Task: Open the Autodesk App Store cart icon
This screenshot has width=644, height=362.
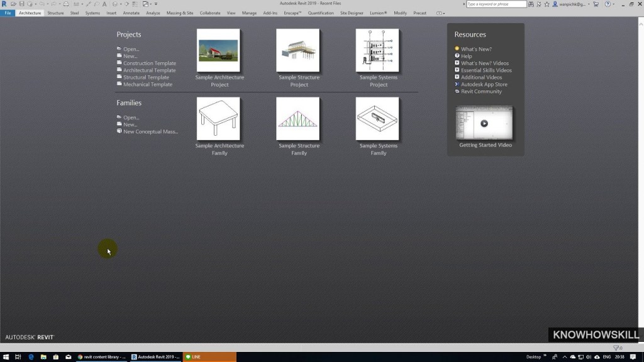Action: point(596,4)
